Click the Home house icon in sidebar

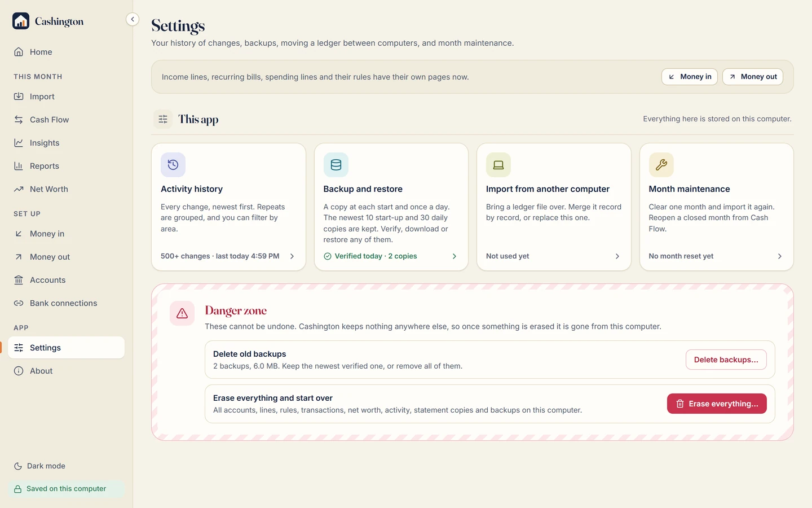click(x=19, y=52)
